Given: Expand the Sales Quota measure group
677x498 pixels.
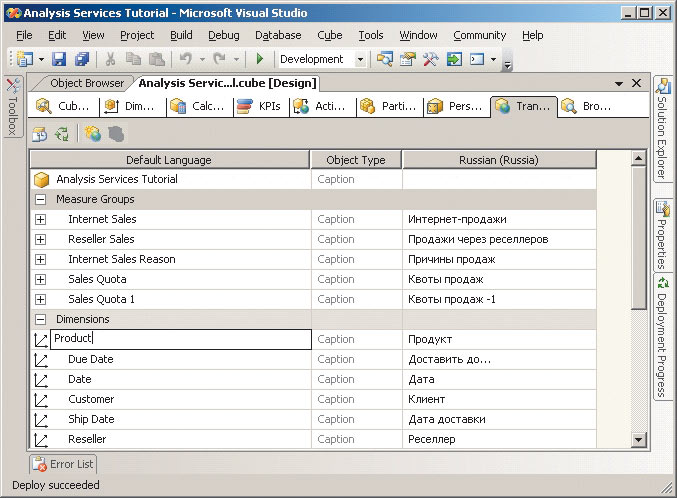Looking at the screenshot, I should pos(41,279).
